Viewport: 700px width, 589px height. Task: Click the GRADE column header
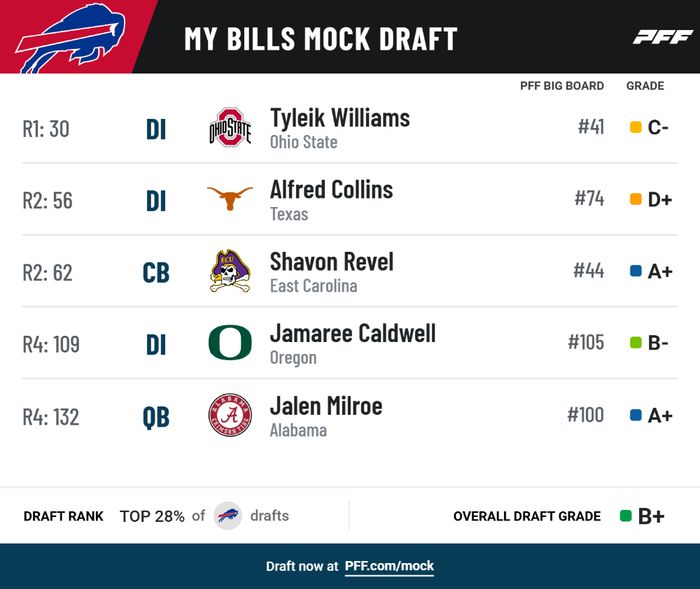645,85
